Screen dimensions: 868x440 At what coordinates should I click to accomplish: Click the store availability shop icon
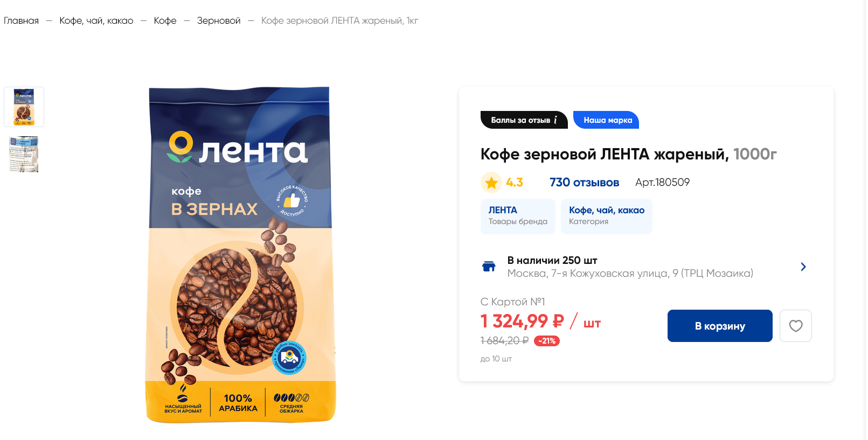pos(489,267)
